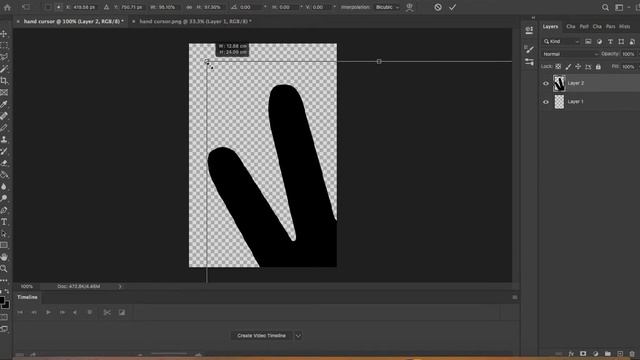Split at playhead scissors icon
This screenshot has height=360, width=640.
pos(107,313)
